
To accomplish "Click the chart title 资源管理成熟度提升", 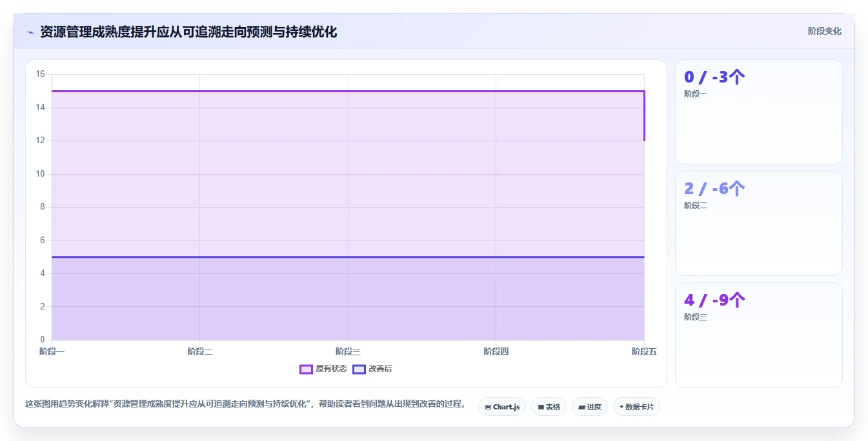I will (x=188, y=32).
